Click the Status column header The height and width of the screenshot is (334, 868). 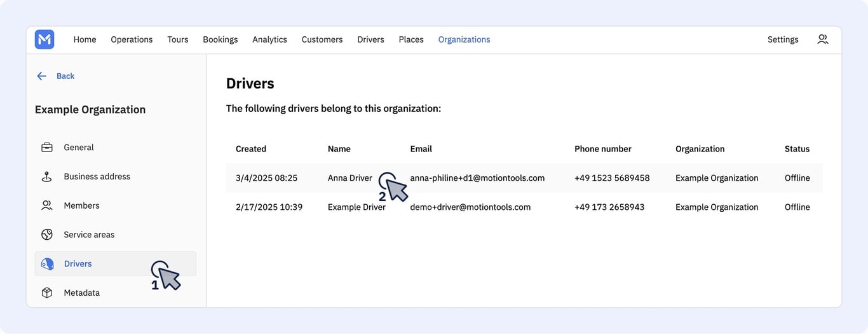pyautogui.click(x=797, y=149)
